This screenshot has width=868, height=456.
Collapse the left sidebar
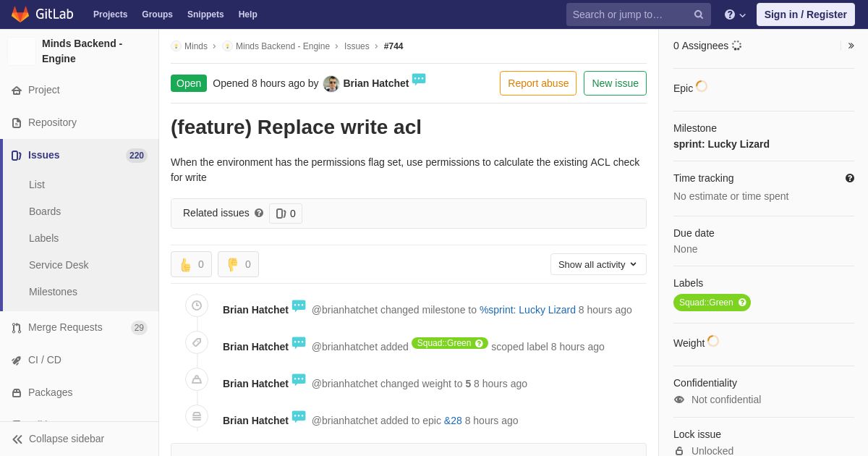[x=58, y=439]
